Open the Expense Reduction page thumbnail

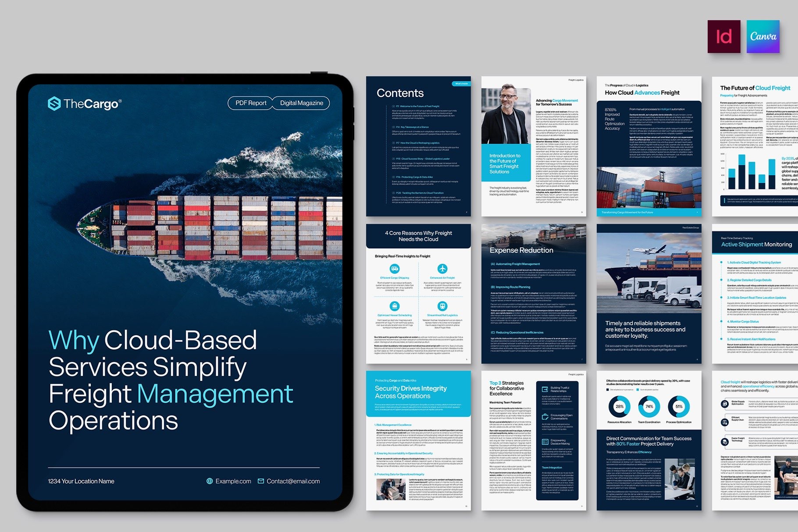click(x=534, y=294)
